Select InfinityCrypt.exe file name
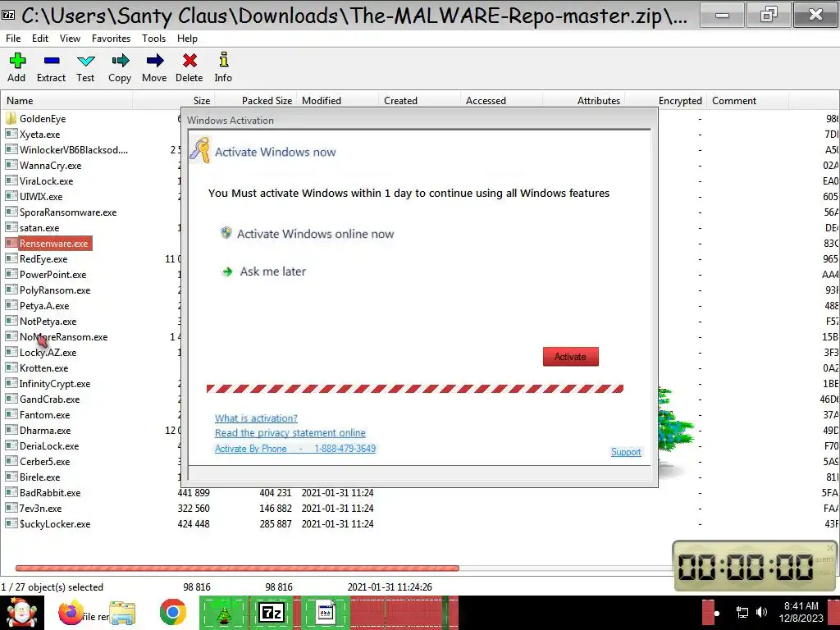 55,384
